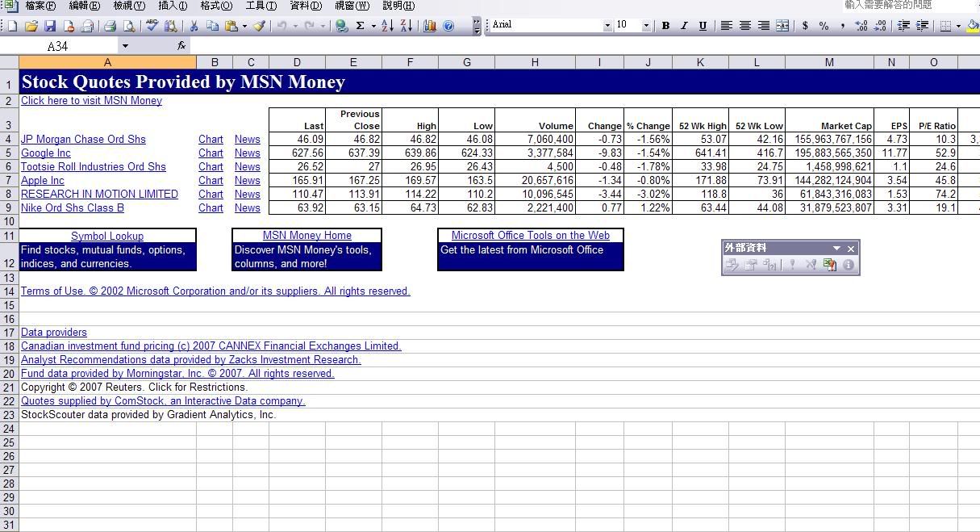The image size is (980, 532).
Task: Open the Paste options dropdown arrow
Action: point(244,26)
